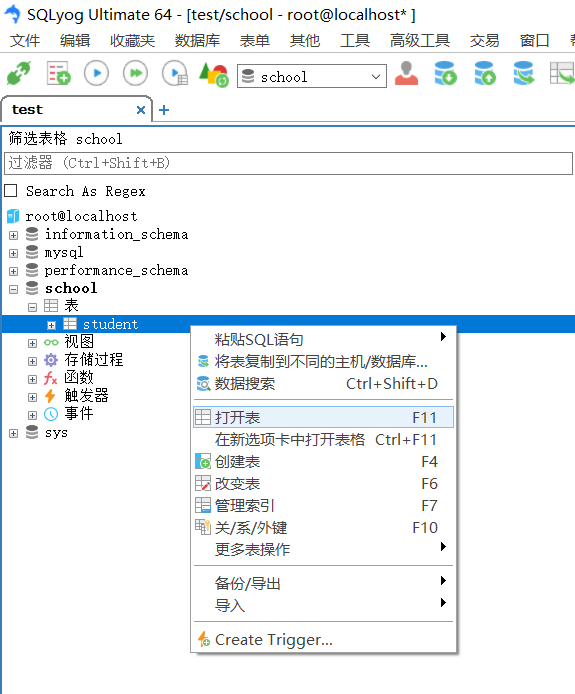Open the User Manager person icon

point(406,73)
